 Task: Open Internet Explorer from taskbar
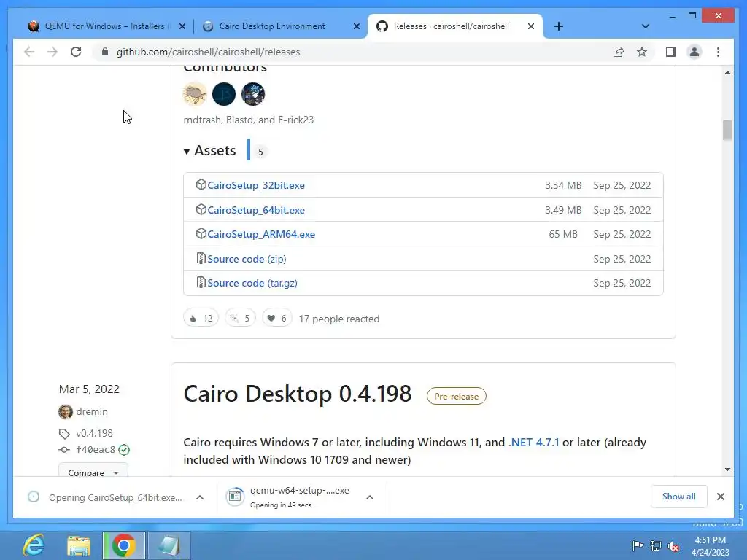coord(34,545)
